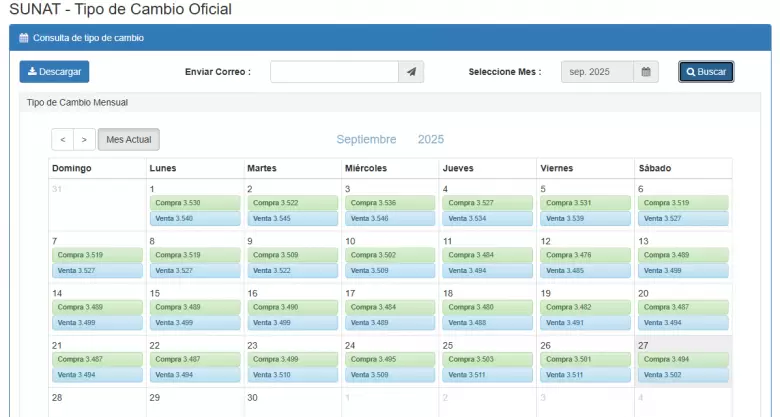Screen dimensions: 780x417
Task: Open the calendar picker beside month field
Action: (x=646, y=72)
